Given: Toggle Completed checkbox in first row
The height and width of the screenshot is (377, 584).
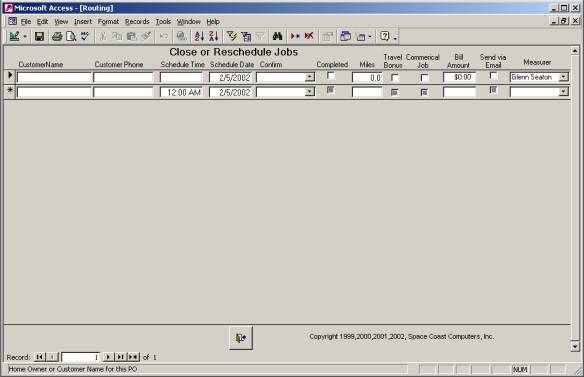Looking at the screenshot, I should [331, 76].
